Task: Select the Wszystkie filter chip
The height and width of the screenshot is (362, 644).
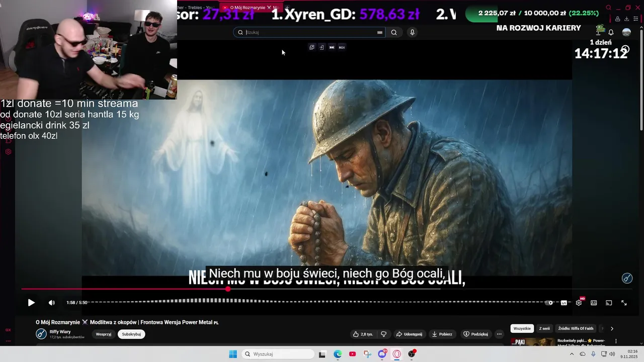Action: [522, 328]
